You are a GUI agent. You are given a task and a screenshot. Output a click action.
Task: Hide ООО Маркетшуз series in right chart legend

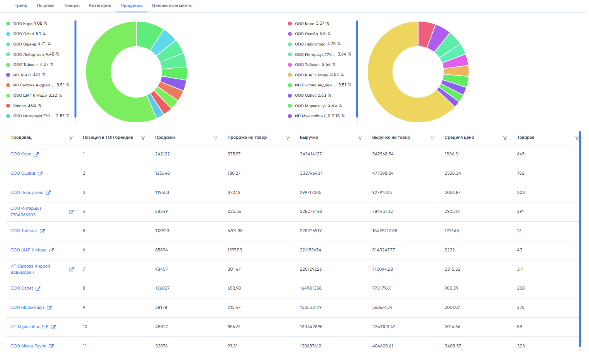click(315, 106)
